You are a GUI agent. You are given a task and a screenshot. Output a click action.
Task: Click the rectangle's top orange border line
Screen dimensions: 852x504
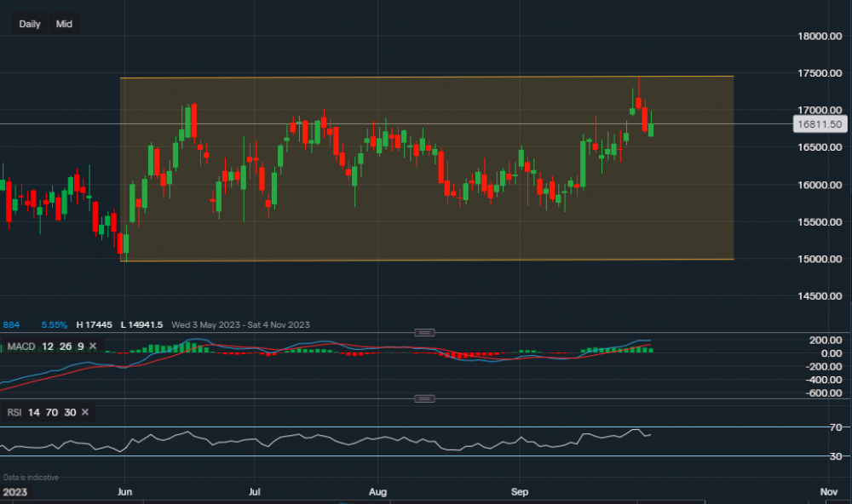coord(426,77)
